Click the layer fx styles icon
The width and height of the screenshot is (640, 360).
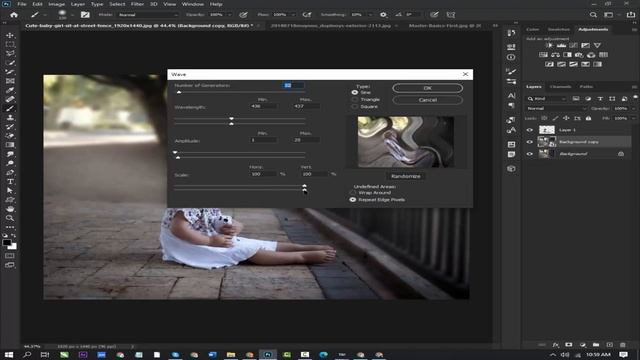tap(556, 345)
